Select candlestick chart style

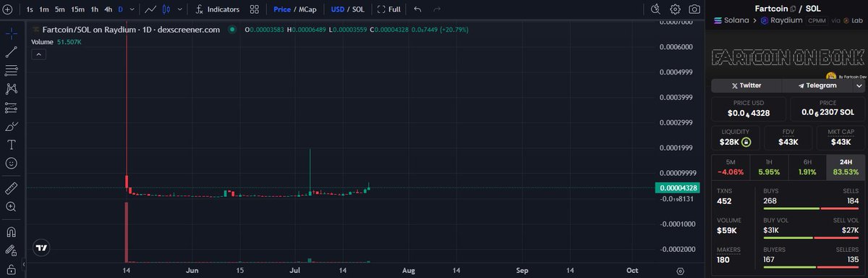point(167,9)
